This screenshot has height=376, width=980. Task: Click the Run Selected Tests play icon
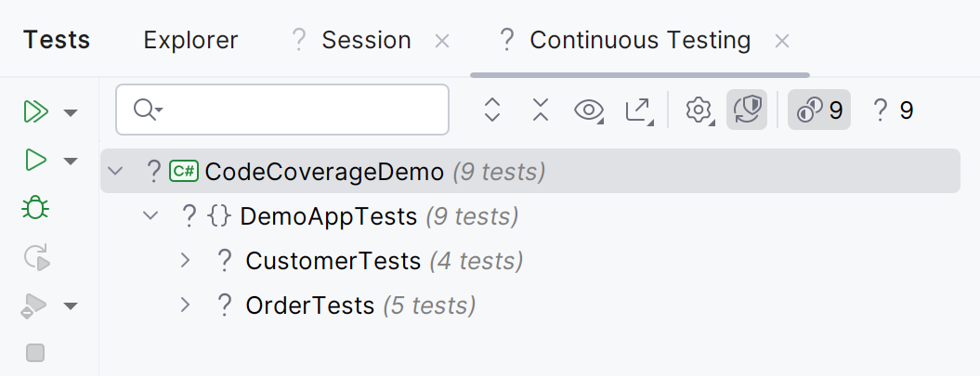point(35,161)
